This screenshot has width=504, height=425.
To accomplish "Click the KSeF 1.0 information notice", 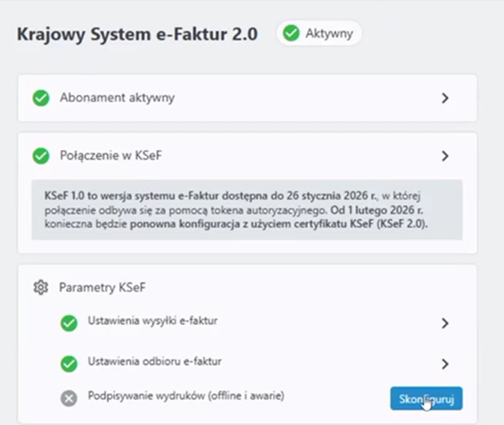I will click(x=246, y=209).
